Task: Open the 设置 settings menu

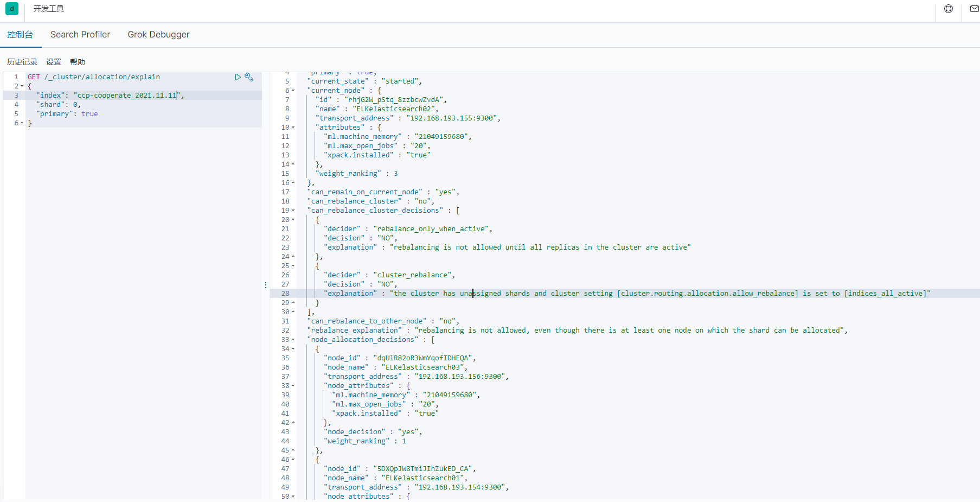Action: point(54,62)
